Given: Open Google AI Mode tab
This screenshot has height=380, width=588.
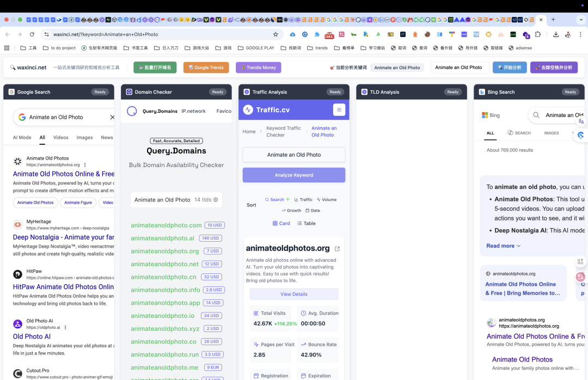Looking at the screenshot, I should 22,137.
